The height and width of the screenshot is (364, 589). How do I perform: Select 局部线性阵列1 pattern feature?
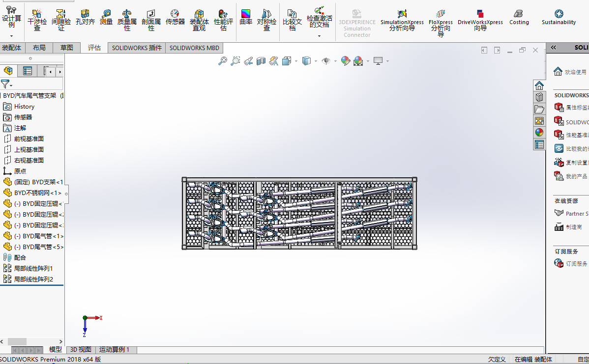[28, 269]
